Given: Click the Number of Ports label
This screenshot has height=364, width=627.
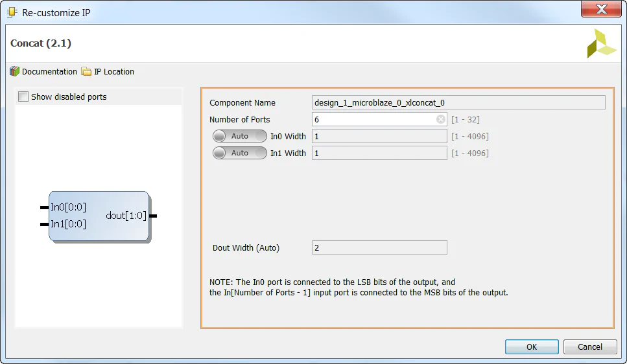Looking at the screenshot, I should click(x=239, y=119).
